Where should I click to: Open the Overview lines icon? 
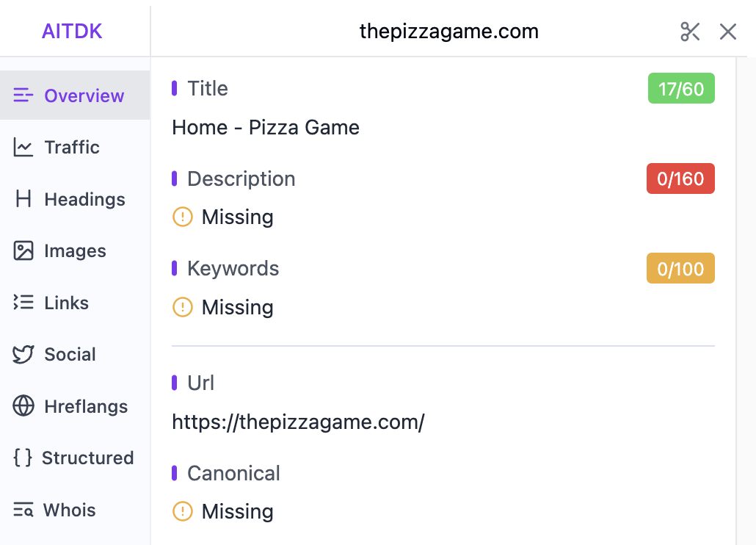(23, 95)
